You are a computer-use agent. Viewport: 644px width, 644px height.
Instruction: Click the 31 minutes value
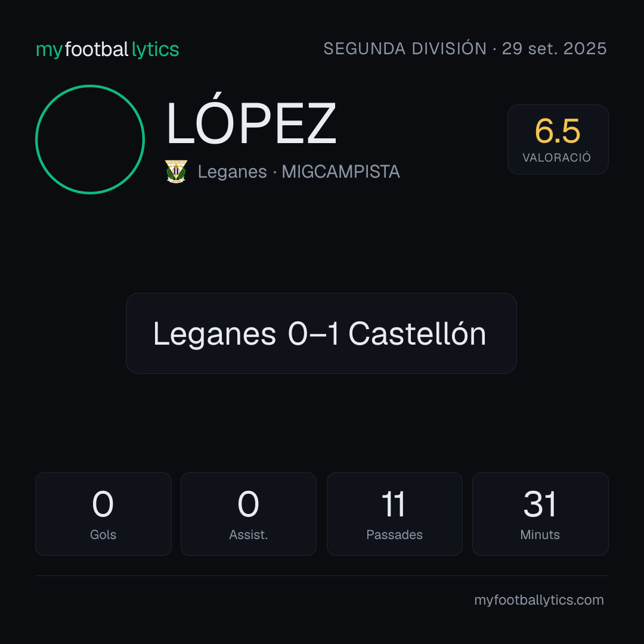(x=540, y=504)
